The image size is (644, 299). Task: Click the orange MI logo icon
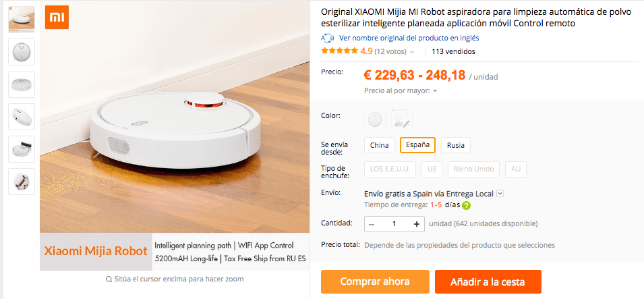tap(57, 18)
